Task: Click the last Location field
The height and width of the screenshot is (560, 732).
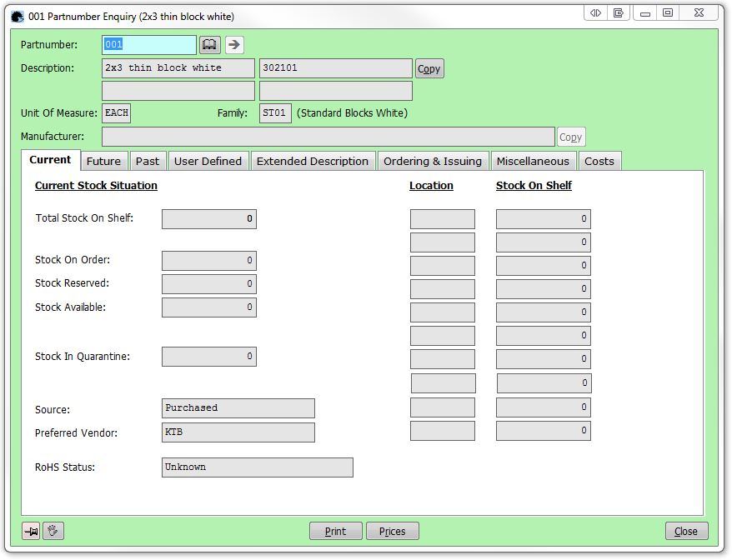Action: click(x=443, y=431)
